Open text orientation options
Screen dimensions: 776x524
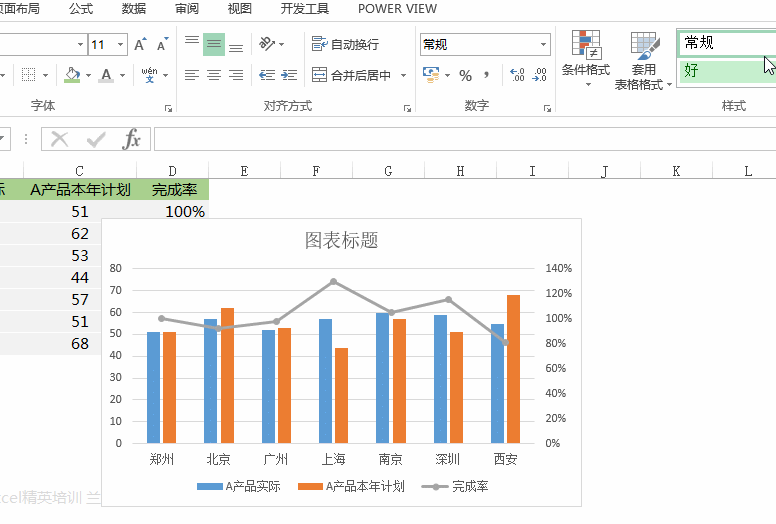[271, 45]
